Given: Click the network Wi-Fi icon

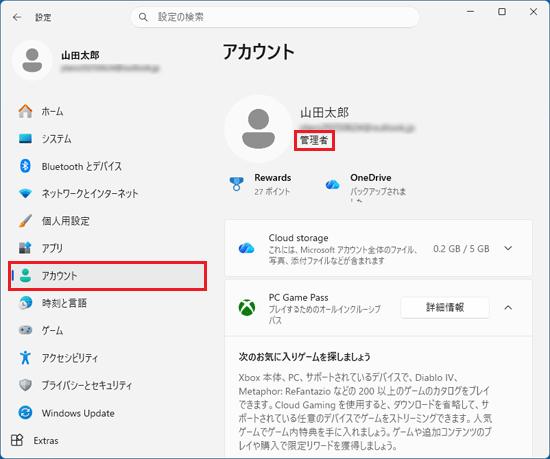Looking at the screenshot, I should (x=25, y=193).
